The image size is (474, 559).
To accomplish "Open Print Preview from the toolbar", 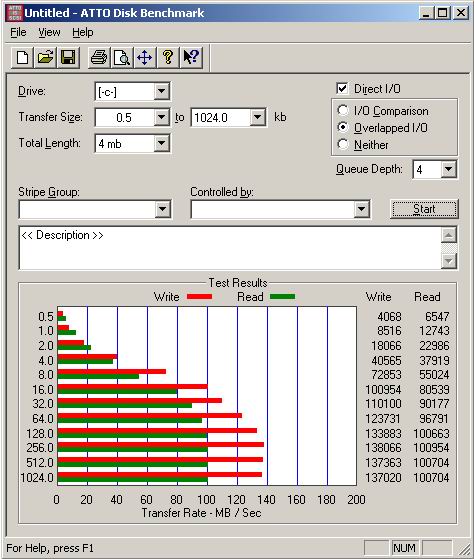I will click(122, 57).
